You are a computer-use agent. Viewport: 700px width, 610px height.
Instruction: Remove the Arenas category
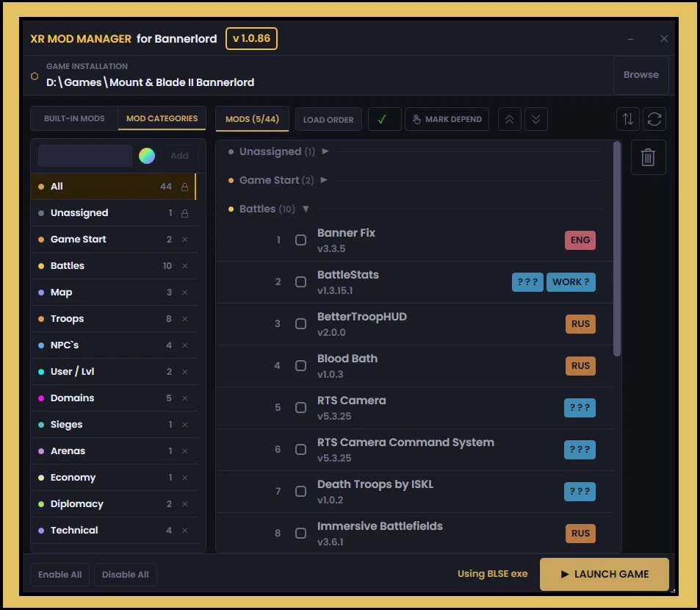click(185, 451)
